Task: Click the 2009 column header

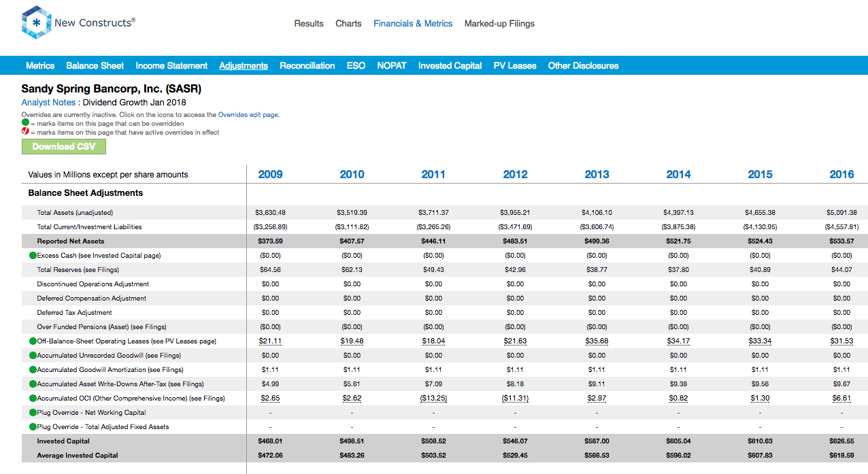Action: [270, 175]
